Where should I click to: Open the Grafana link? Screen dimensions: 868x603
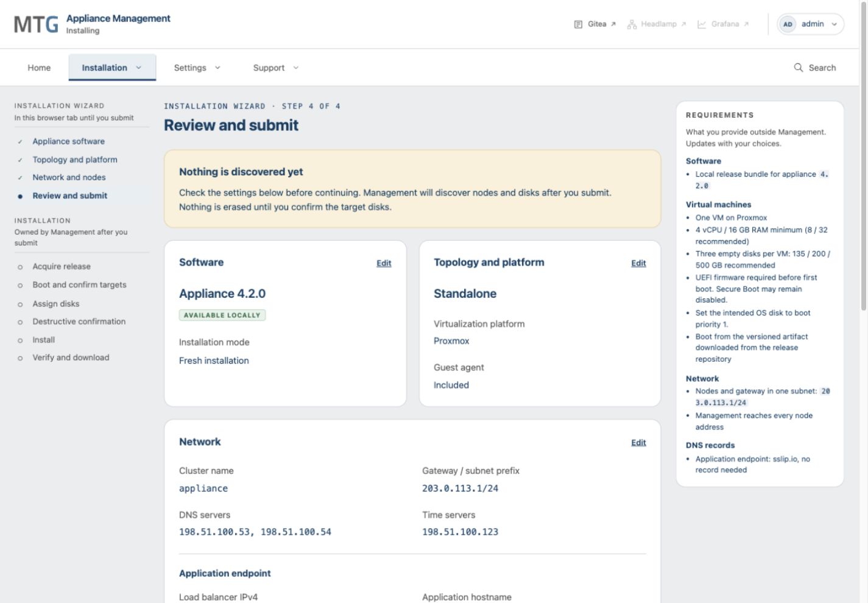coord(723,24)
